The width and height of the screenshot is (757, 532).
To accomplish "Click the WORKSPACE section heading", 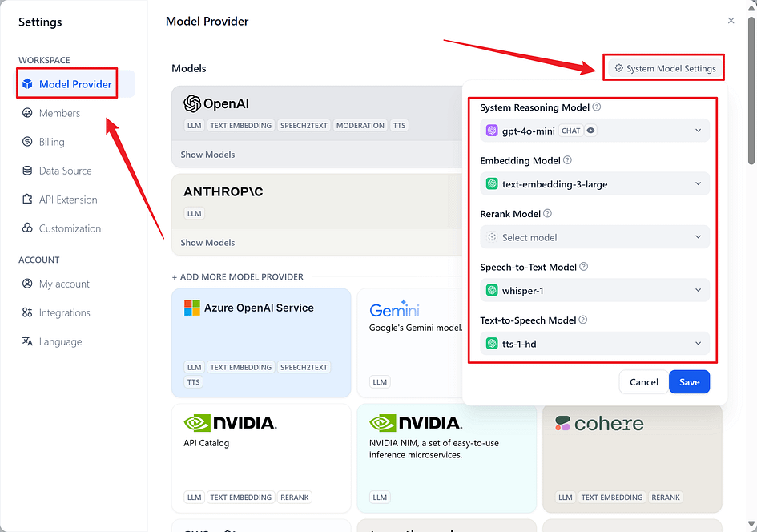I will [44, 60].
